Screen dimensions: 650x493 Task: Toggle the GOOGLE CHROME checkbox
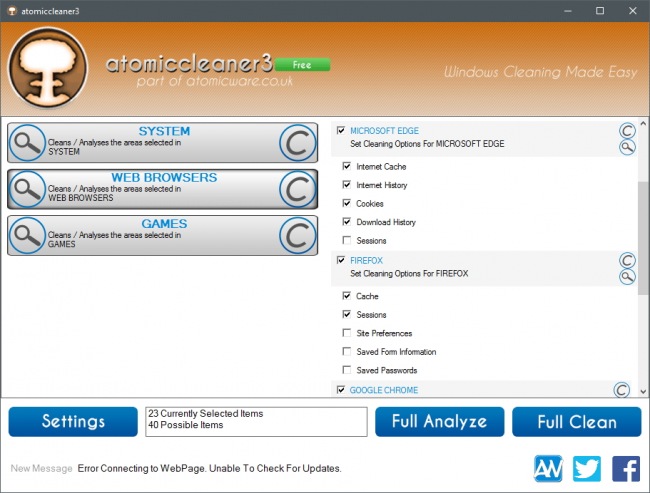tap(341, 390)
